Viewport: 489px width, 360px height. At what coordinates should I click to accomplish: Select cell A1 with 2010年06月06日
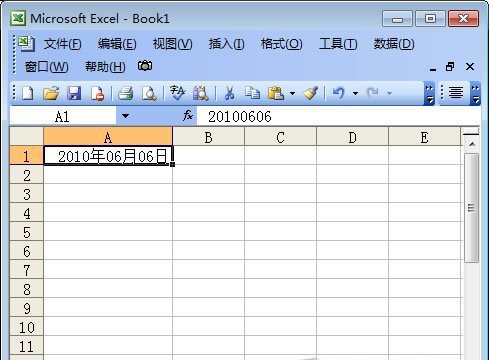pyautogui.click(x=108, y=156)
